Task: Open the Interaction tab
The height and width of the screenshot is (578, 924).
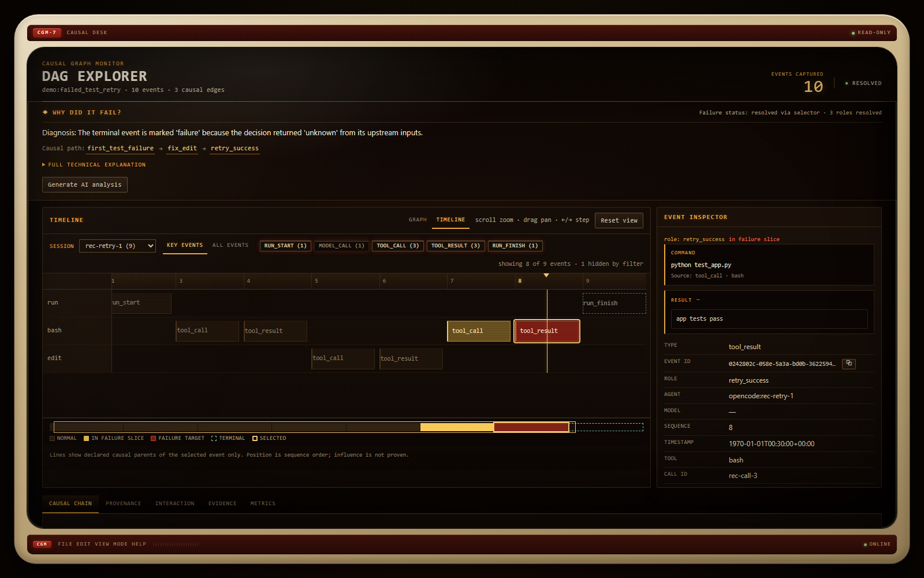Action: (175, 503)
